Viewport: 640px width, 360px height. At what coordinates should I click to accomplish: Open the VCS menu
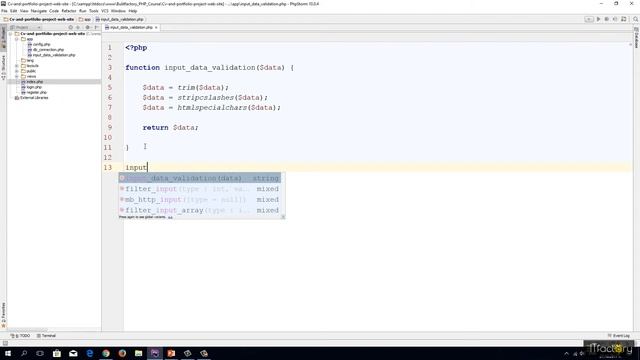[x=104, y=11]
